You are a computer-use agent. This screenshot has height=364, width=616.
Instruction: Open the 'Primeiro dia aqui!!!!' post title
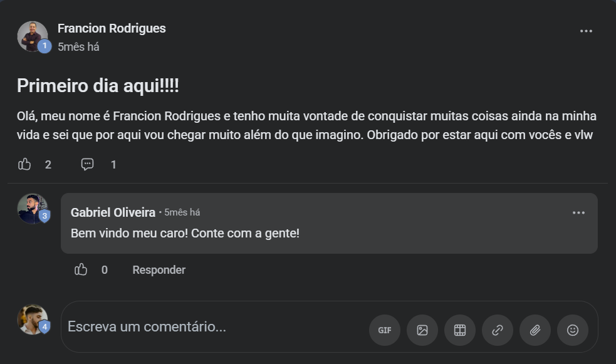[x=98, y=86]
